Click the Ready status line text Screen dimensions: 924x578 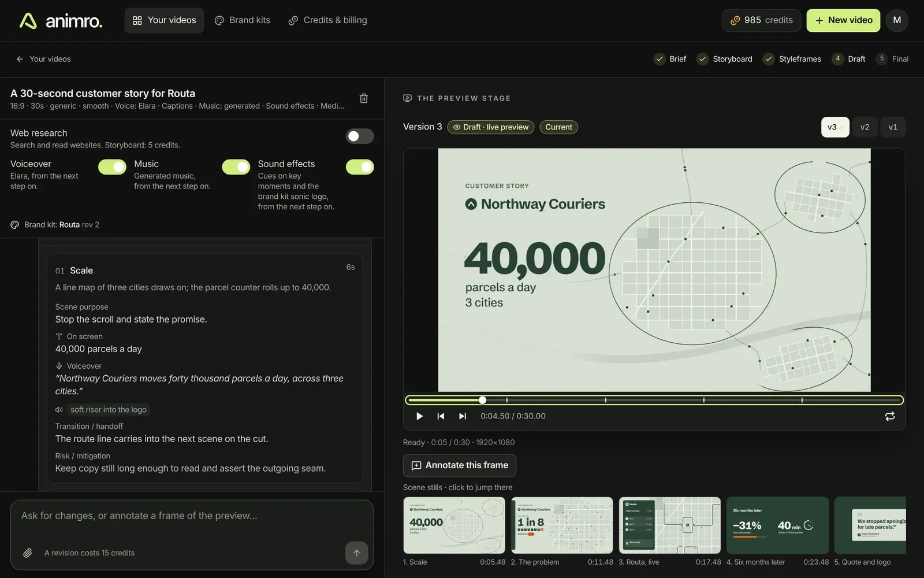click(x=459, y=443)
